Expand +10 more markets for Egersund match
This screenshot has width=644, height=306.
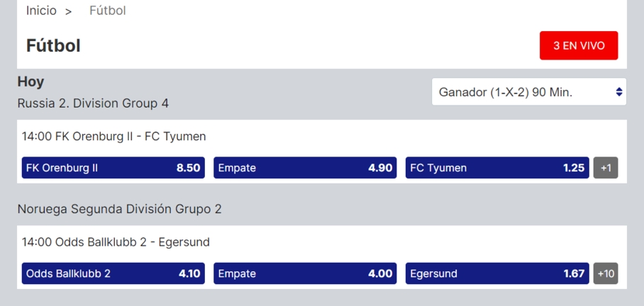(x=606, y=273)
